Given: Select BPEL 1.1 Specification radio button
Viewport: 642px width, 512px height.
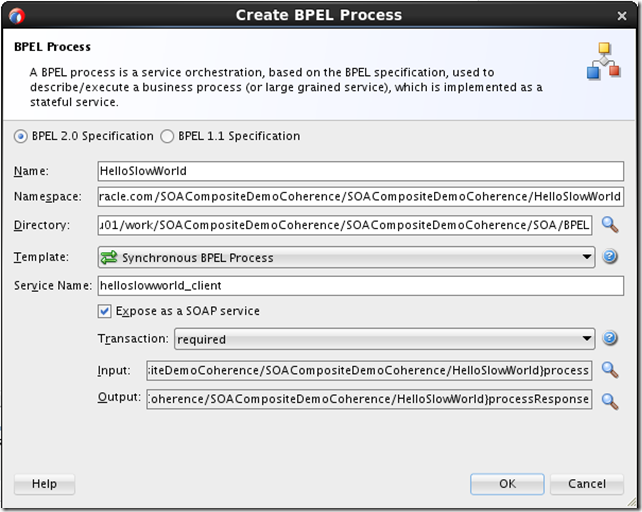Looking at the screenshot, I should tap(168, 136).
